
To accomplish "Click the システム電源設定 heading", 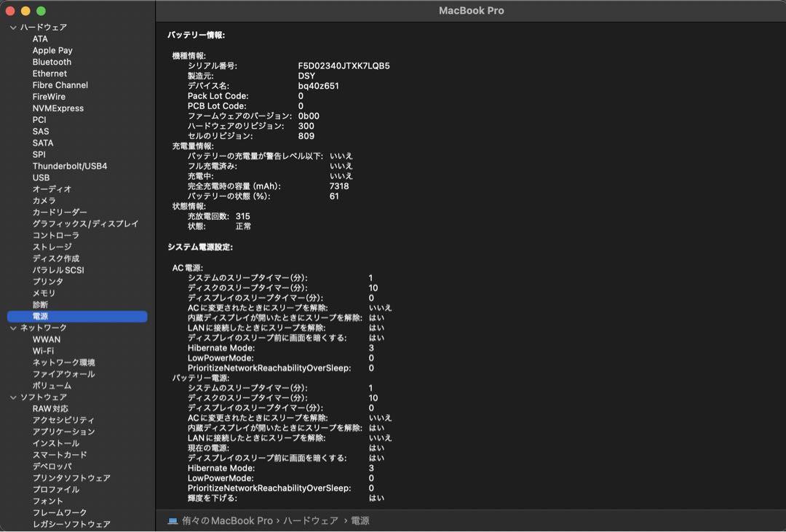I will coord(200,247).
